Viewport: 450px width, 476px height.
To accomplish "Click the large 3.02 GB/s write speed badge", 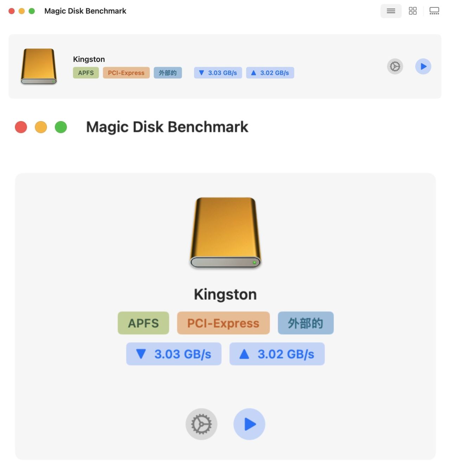I will 277,354.
